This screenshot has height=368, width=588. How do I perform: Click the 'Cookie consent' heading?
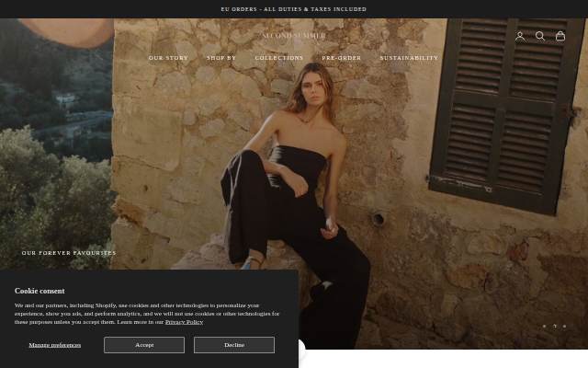tap(40, 291)
